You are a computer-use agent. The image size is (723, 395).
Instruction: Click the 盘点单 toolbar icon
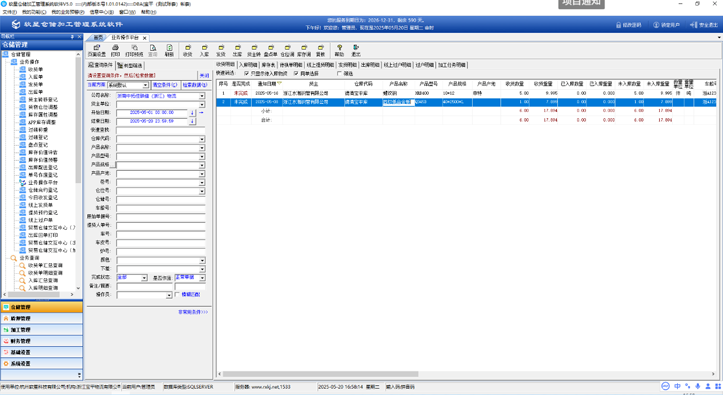tap(271, 50)
